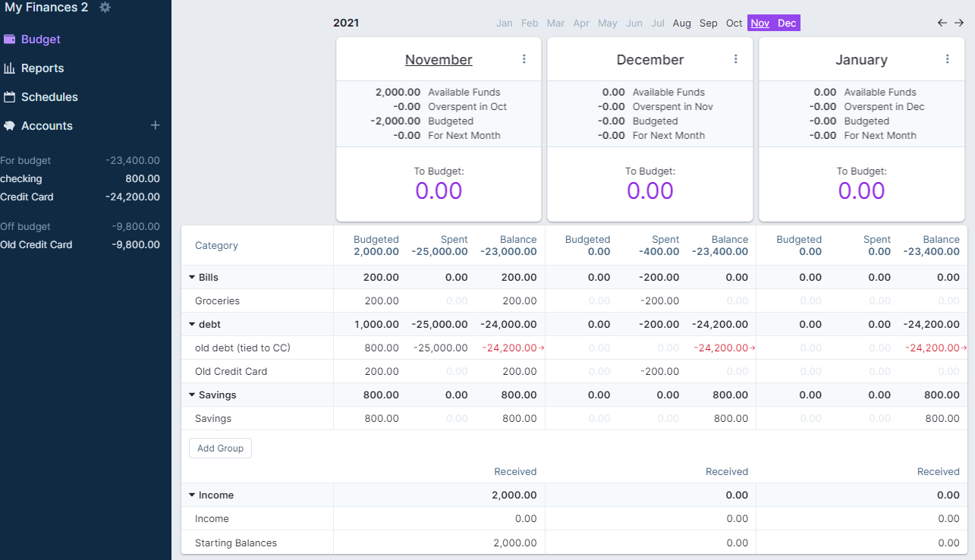Open January three-dot menu
Viewport: 975px width, 560px height.
tap(947, 59)
